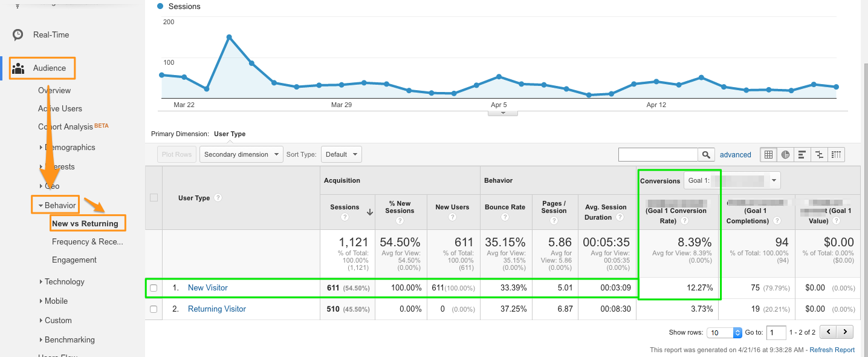Go to next page of results arrow
This screenshot has height=357, width=868.
pos(845,332)
